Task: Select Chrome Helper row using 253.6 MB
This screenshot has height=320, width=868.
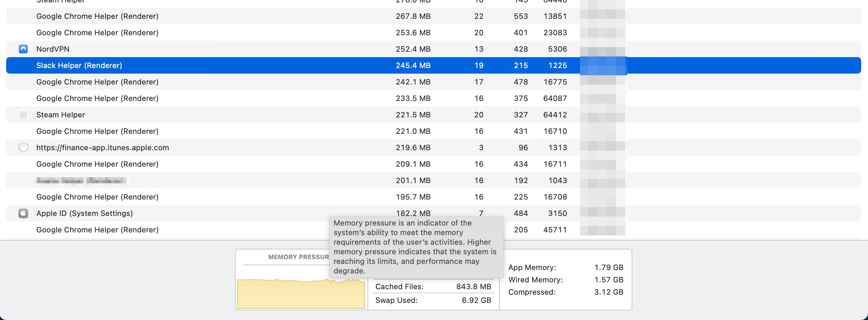Action: tap(97, 33)
